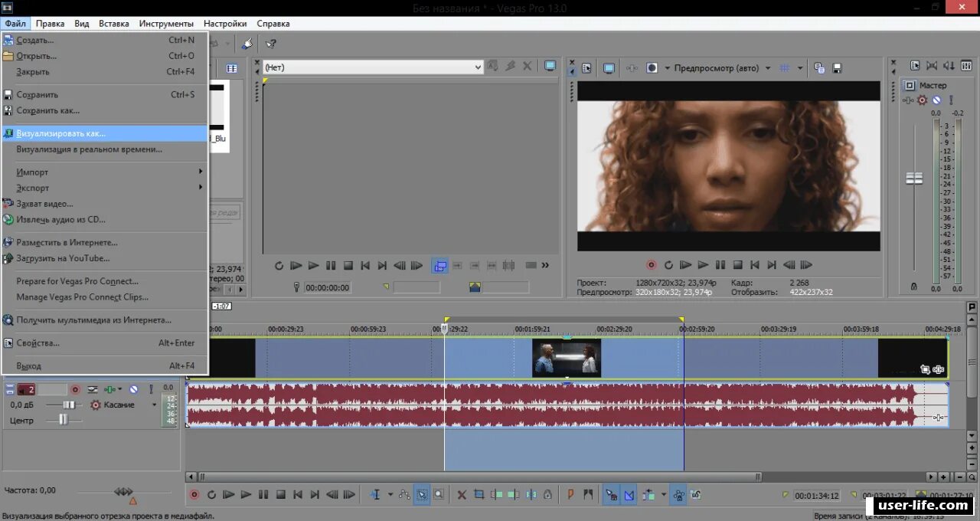Click the Selection edit tool icon

click(422, 495)
